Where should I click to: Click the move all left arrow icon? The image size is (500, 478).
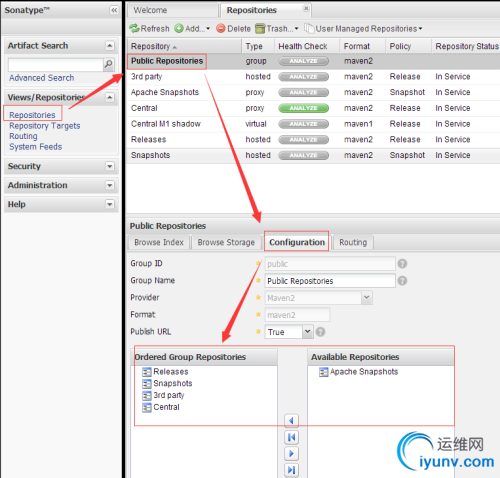coord(291,437)
